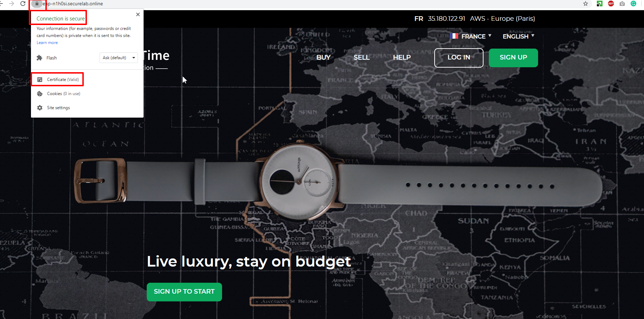The height and width of the screenshot is (319, 644).
Task: Click the camera screenshot extension icon
Action: 622,4
